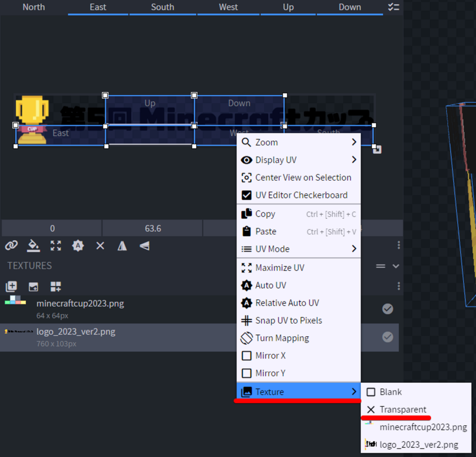The image size is (476, 457).
Task: Click the 63.6 UV position value field
Action: coord(152,228)
